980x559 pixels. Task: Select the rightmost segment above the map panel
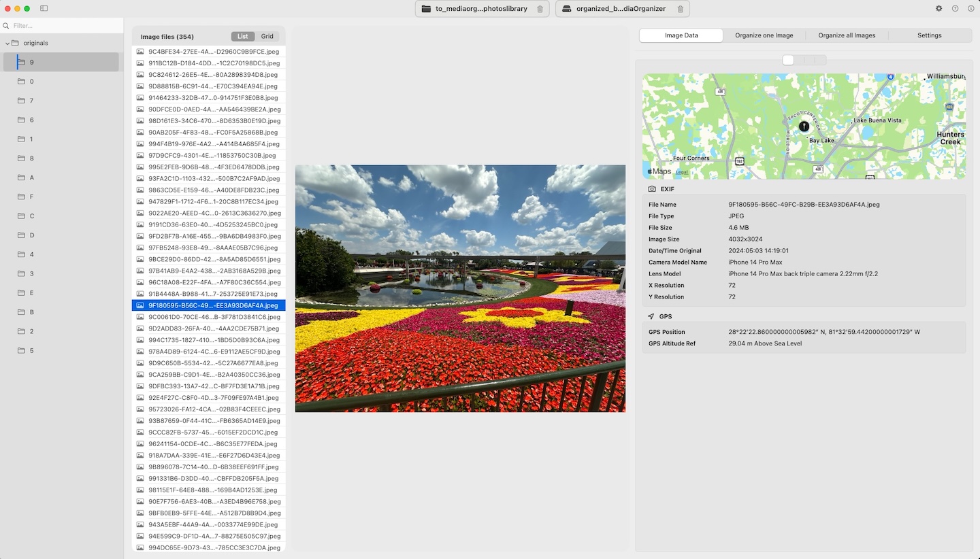(820, 60)
